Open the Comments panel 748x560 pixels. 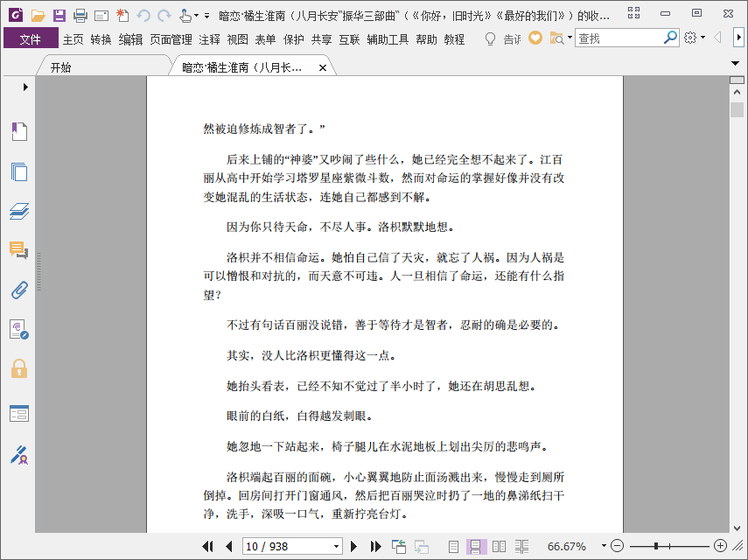point(19,250)
